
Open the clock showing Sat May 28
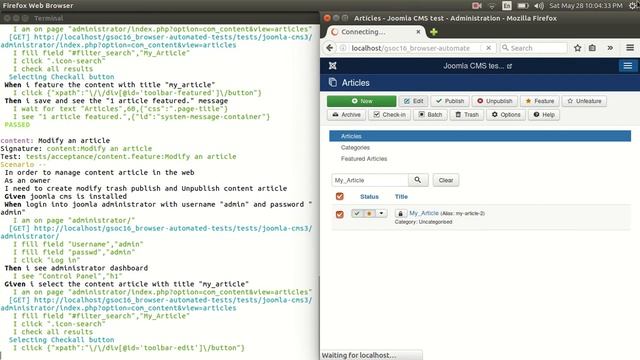tap(586, 6)
